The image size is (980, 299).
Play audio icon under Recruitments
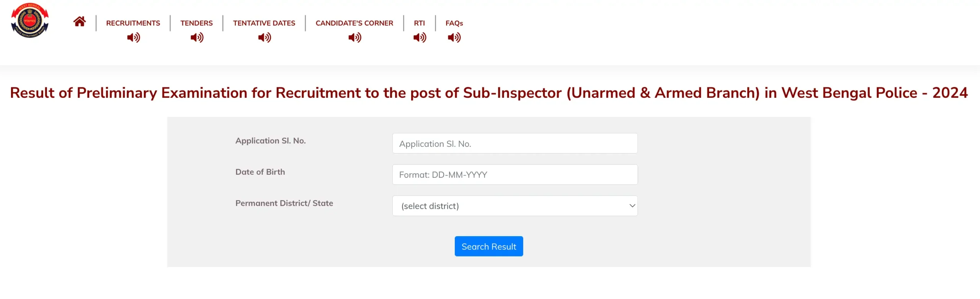133,38
